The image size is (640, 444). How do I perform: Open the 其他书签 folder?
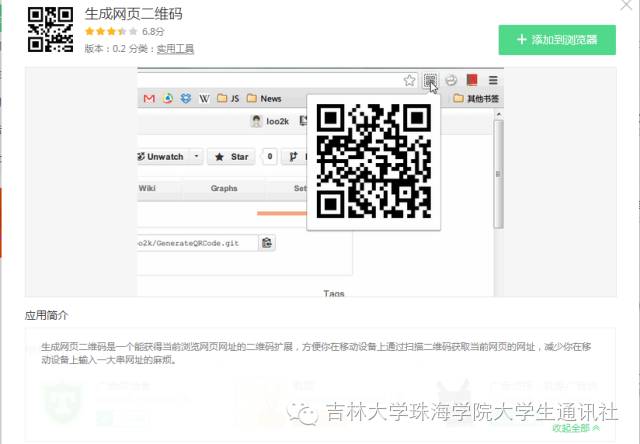476,98
